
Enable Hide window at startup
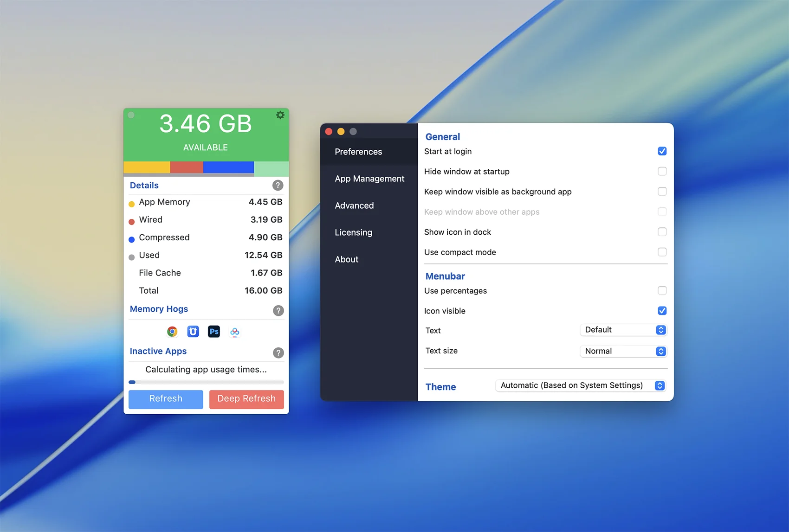(662, 172)
